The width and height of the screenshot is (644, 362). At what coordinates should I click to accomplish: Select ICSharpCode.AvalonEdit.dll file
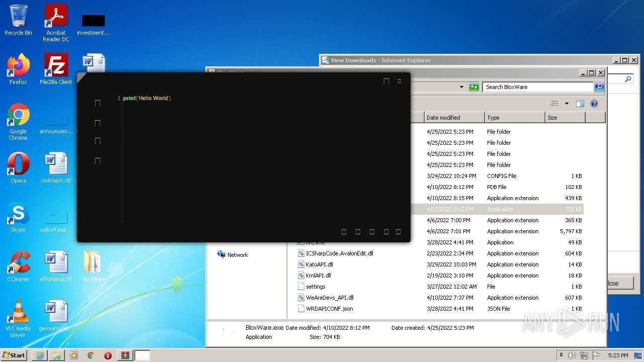coord(340,253)
